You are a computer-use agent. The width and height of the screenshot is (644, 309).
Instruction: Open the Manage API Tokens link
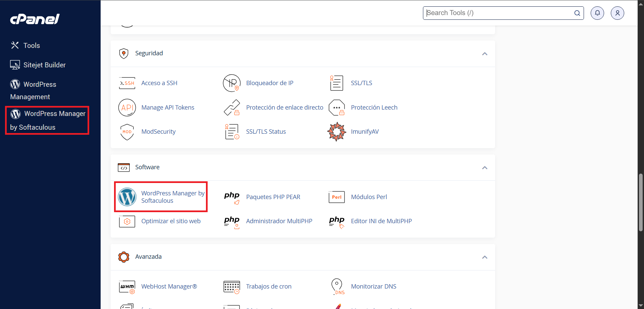[x=168, y=108]
